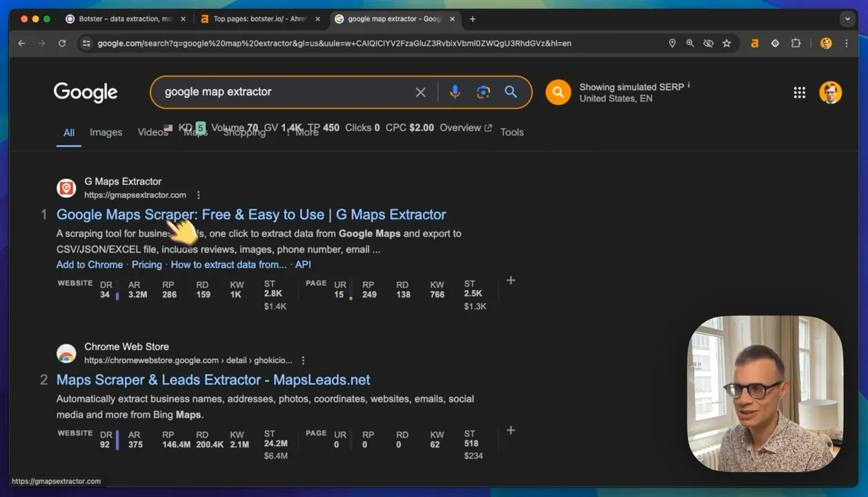Viewport: 868px width, 497px height.
Task: Bookmark this page with the star icon
Action: coord(727,43)
